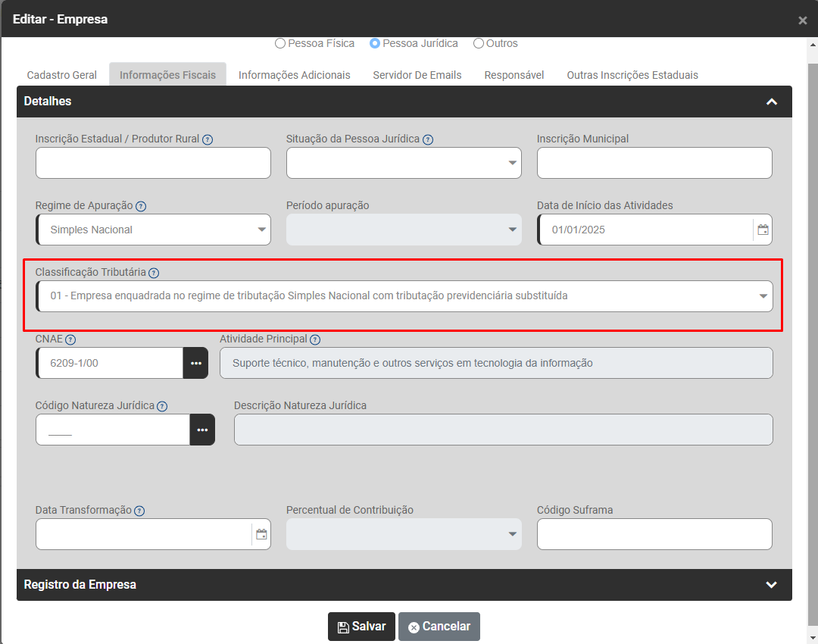Expand the Registro da Empresa section
The height and width of the screenshot is (644, 818).
pyautogui.click(x=771, y=585)
